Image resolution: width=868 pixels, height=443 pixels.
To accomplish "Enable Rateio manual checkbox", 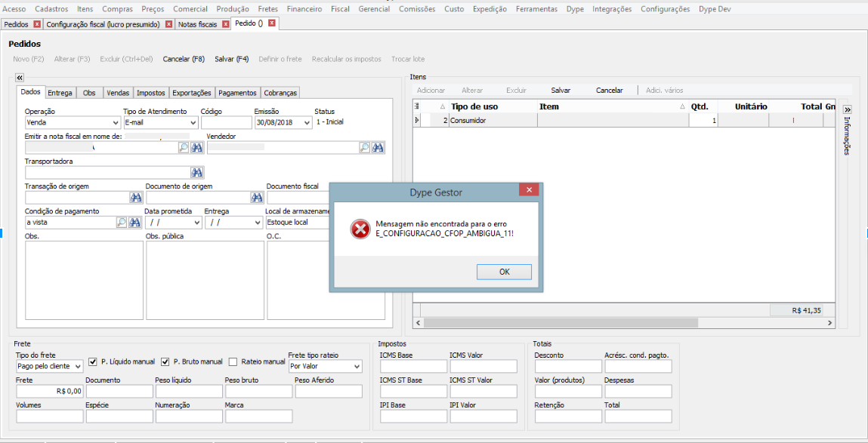I will [x=233, y=361].
